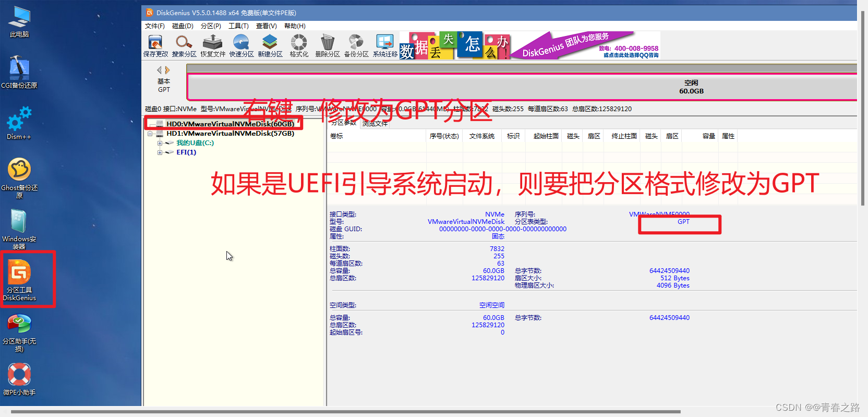
Task: Select the 格式化 format tool
Action: (299, 45)
